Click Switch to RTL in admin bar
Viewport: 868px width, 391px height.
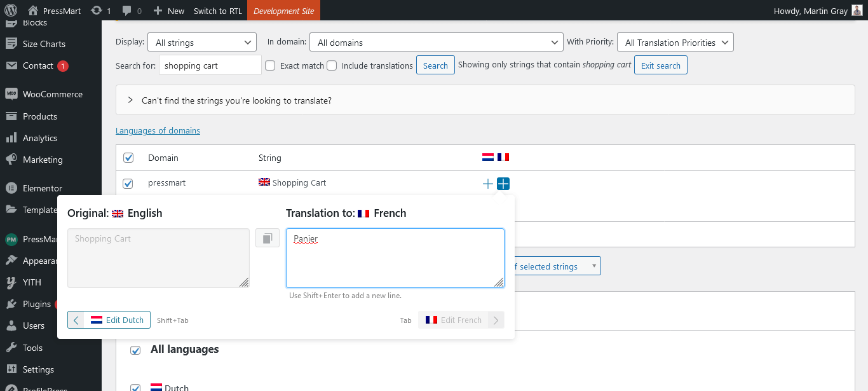pos(217,11)
